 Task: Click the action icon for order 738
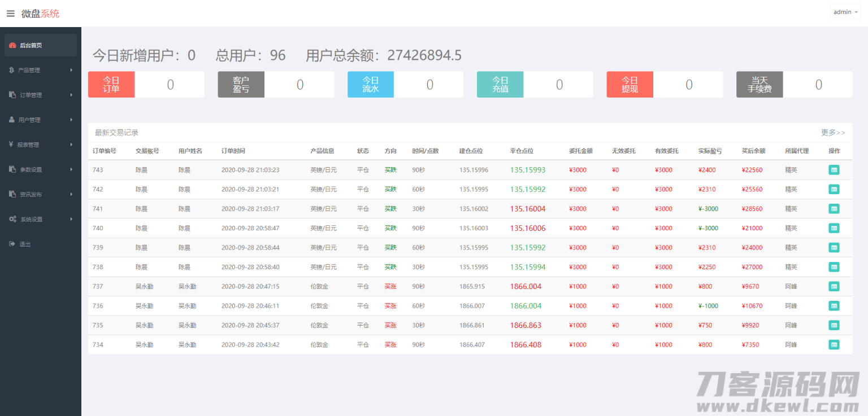click(834, 267)
